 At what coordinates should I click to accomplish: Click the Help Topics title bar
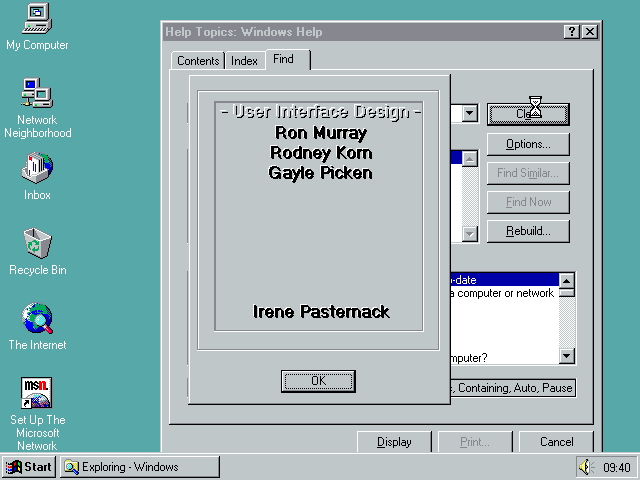pyautogui.click(x=363, y=32)
